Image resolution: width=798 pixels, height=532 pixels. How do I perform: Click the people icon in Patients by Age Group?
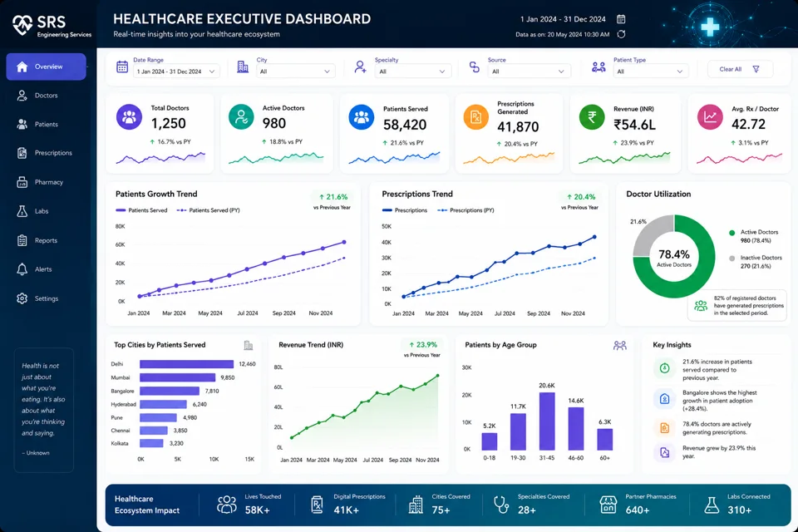point(620,346)
